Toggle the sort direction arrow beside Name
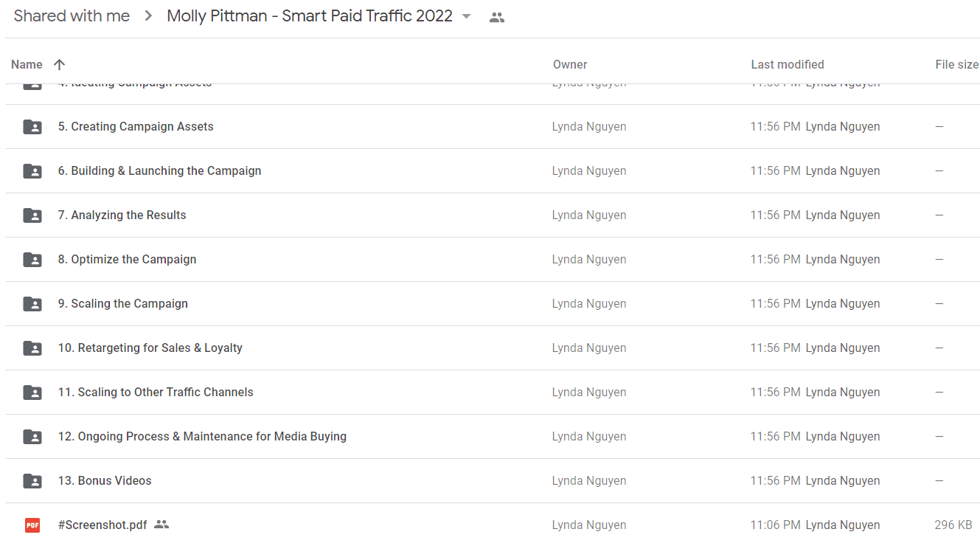This screenshot has height=546, width=980. pyautogui.click(x=60, y=64)
